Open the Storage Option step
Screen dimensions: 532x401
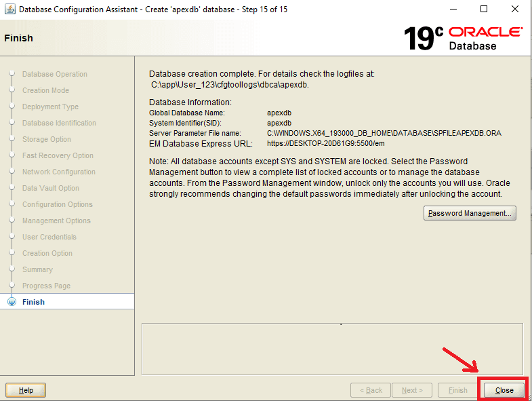point(46,139)
